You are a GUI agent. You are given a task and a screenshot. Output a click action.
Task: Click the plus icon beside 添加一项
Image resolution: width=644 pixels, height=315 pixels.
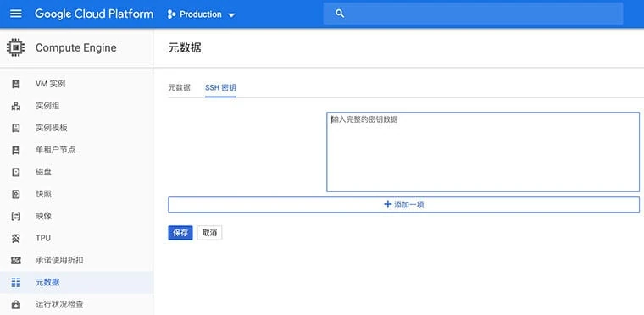click(387, 204)
